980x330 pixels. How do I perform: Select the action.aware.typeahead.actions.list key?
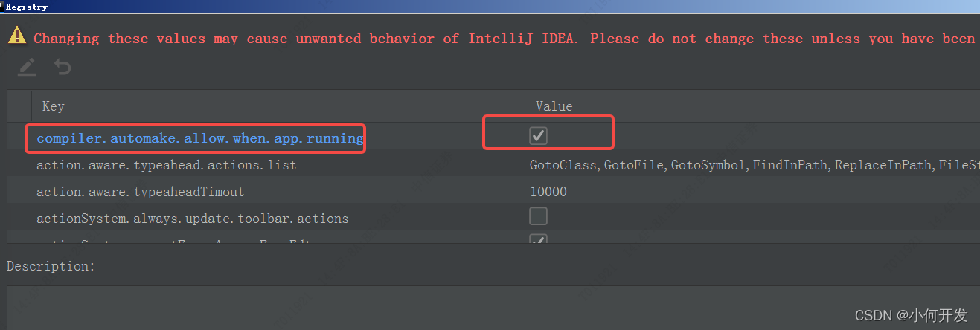tap(166, 165)
